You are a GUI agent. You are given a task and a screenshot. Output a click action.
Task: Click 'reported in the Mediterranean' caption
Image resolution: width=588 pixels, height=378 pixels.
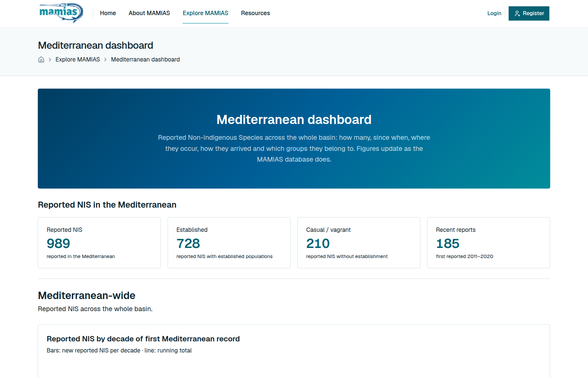tap(81, 256)
